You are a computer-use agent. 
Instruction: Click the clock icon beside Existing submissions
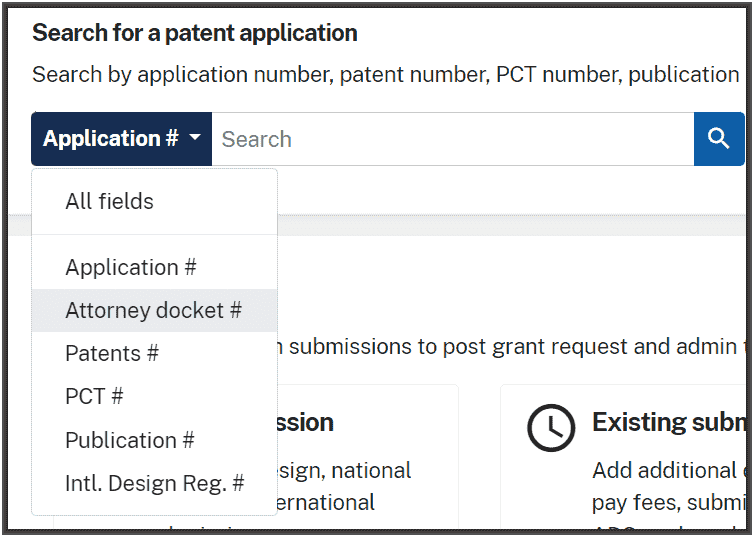[551, 427]
